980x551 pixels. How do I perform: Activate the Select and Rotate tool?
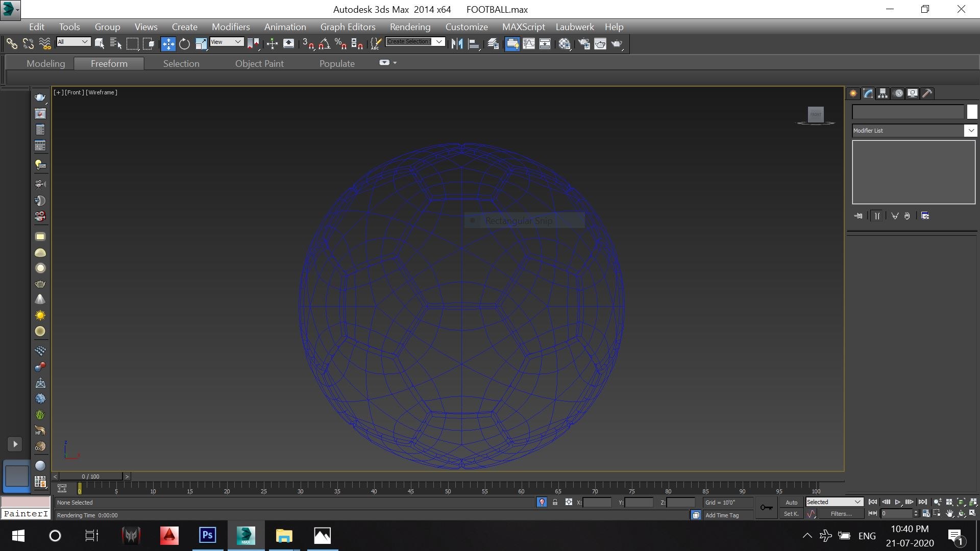coord(185,44)
